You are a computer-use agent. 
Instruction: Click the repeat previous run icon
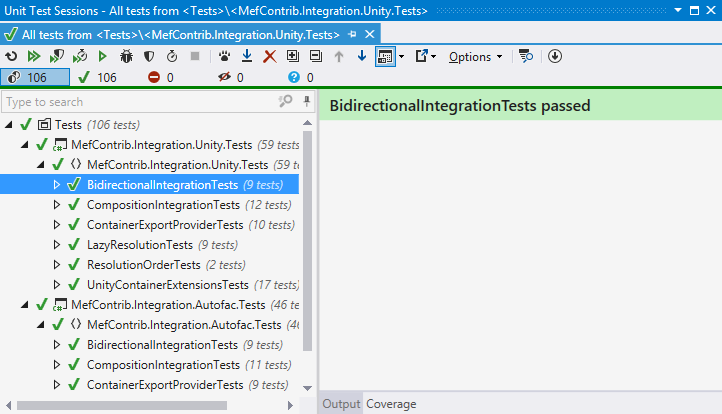11,57
